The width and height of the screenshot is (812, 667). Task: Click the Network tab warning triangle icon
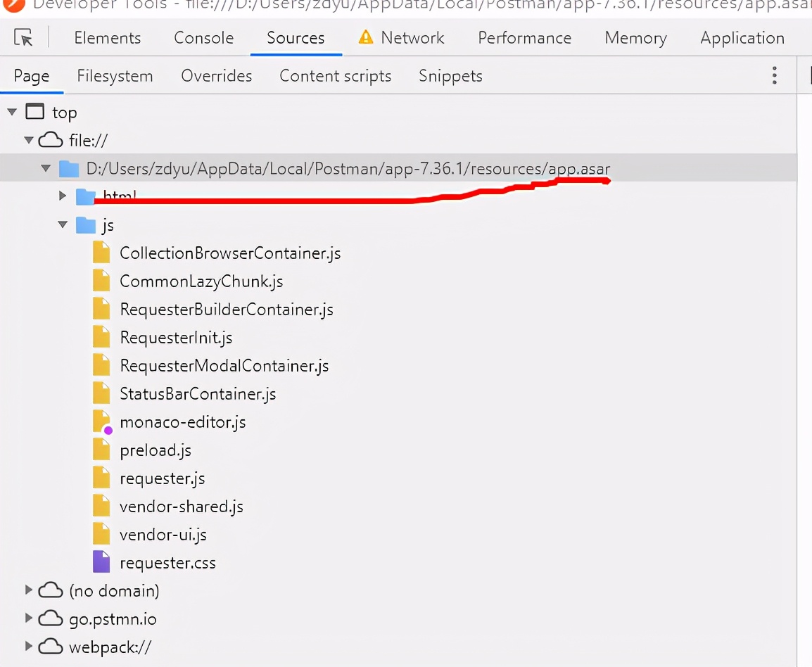[366, 37]
